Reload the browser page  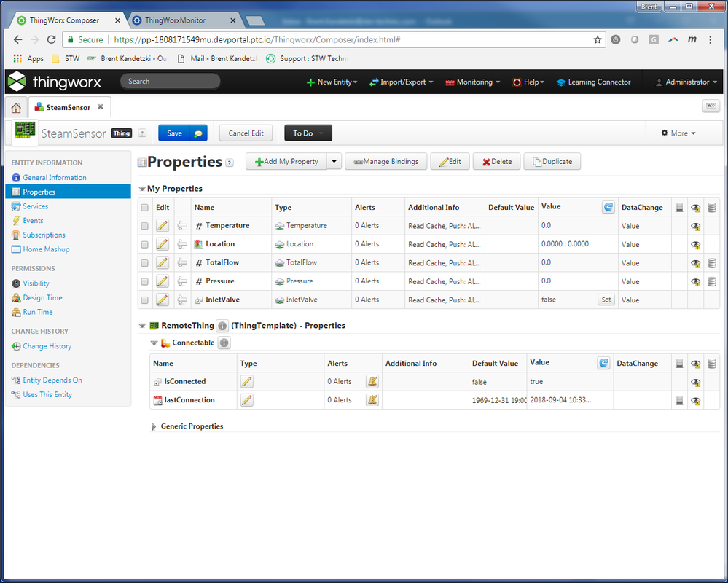coord(52,39)
